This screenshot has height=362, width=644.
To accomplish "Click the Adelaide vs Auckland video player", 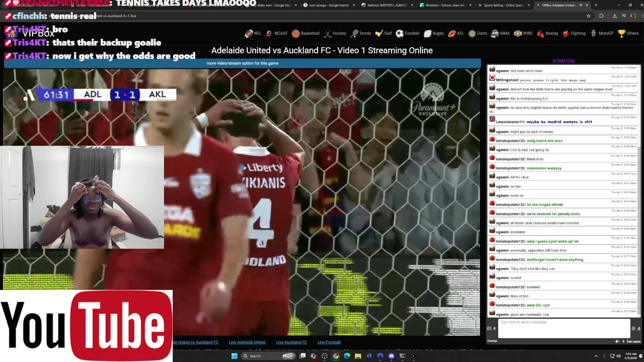I will click(x=242, y=202).
